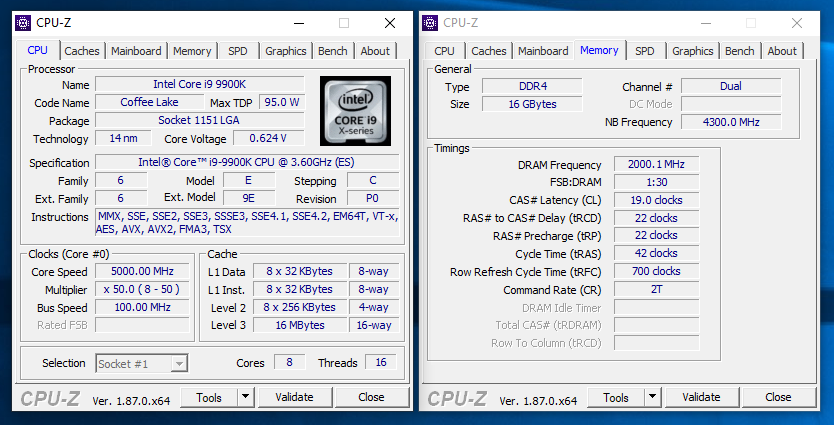The image size is (834, 425).
Task: Click the specification field i9-9900K CPU @ 3.60GHz
Action: pos(247,162)
